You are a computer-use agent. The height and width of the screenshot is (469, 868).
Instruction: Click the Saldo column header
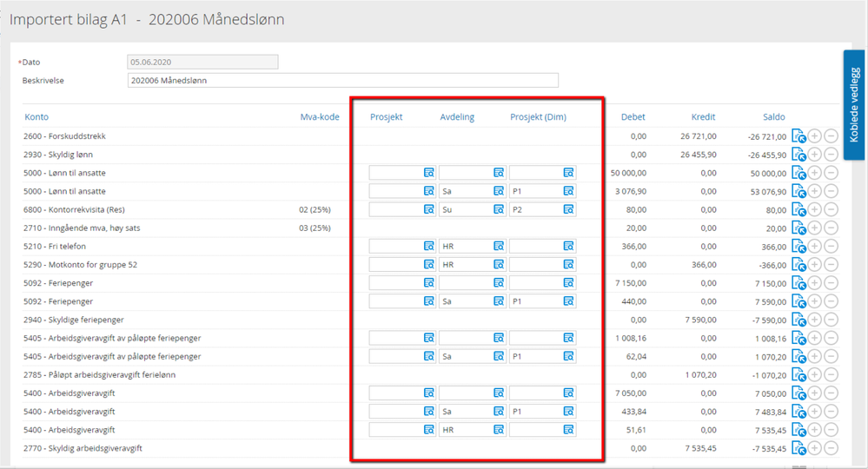pyautogui.click(x=773, y=117)
